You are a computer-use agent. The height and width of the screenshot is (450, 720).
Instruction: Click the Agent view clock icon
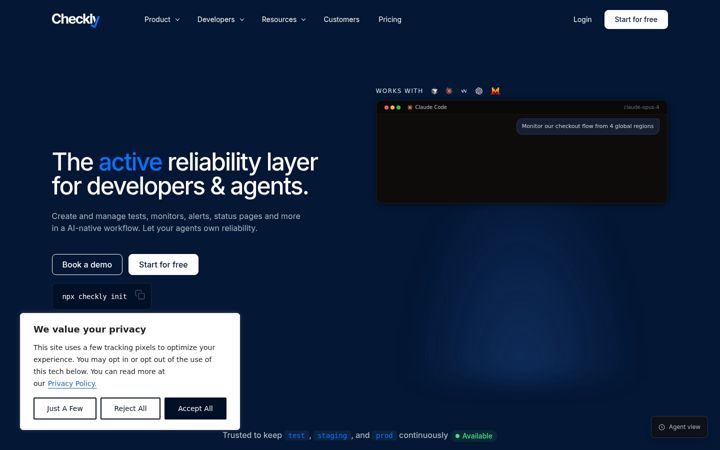click(662, 427)
